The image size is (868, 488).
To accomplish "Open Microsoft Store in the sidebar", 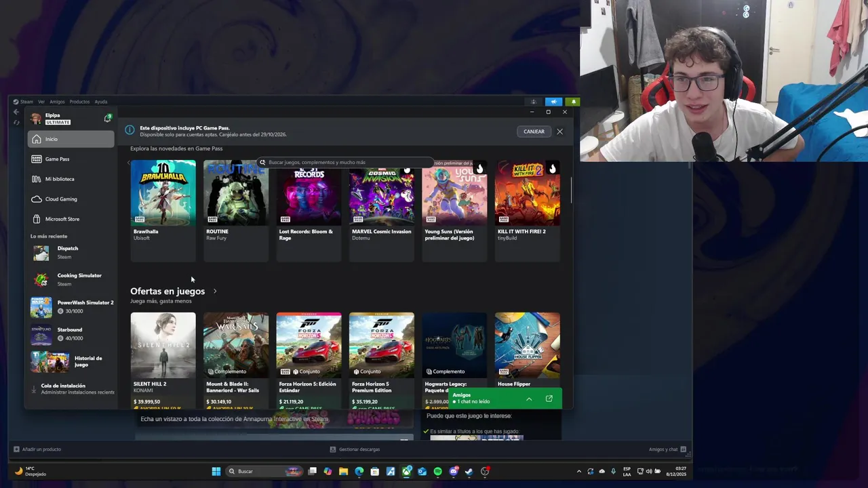I will [71, 219].
